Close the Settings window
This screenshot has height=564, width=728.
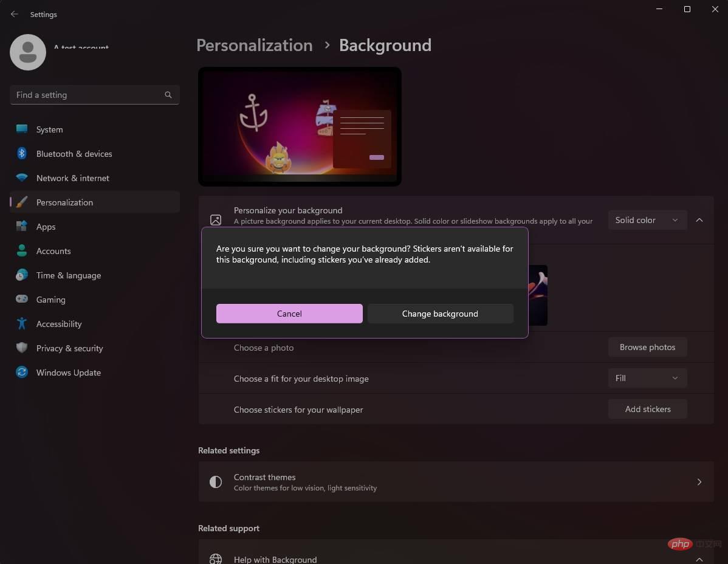point(715,9)
